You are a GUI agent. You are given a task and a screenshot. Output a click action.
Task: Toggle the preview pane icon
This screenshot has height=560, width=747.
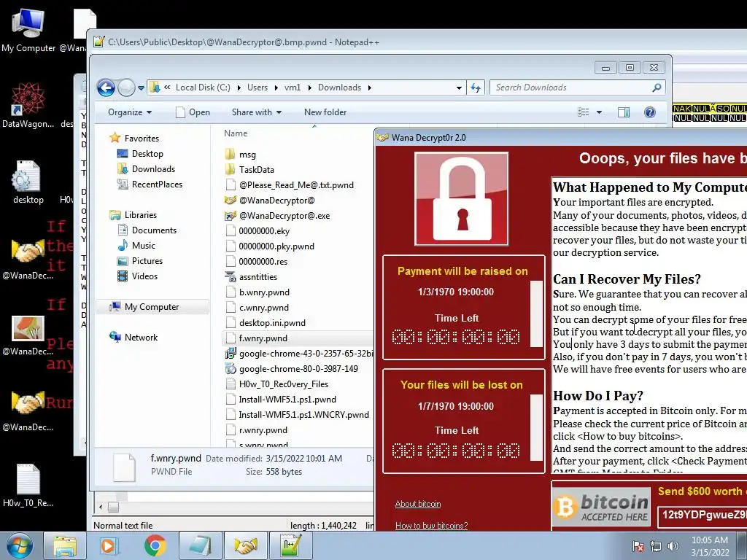pyautogui.click(x=624, y=112)
